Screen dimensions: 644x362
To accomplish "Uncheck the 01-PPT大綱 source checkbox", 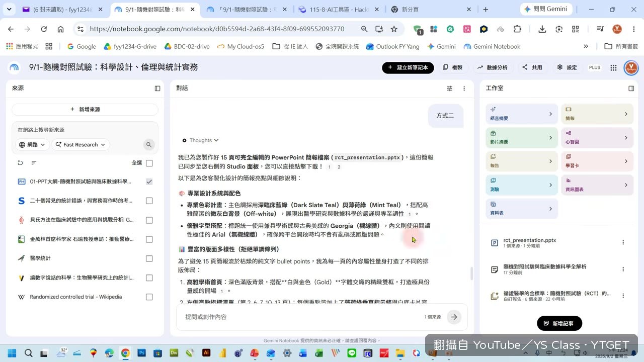I will [x=149, y=182].
